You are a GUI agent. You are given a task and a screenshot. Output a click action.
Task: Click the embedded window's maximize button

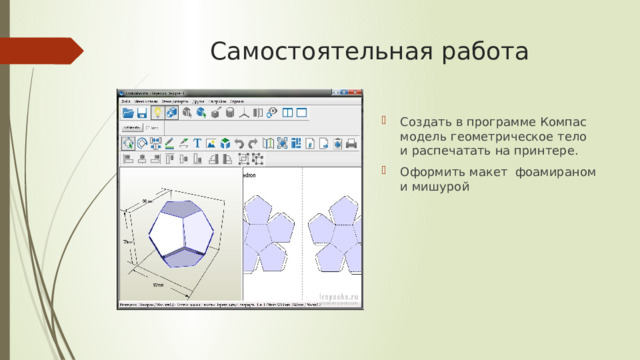344,93
